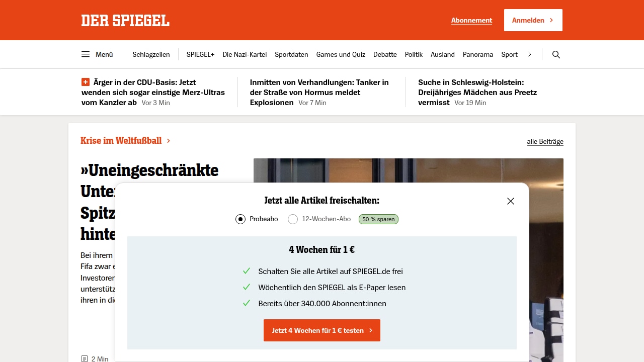Expand more navigation sections with the chevron
The width and height of the screenshot is (644, 362).
point(530,54)
